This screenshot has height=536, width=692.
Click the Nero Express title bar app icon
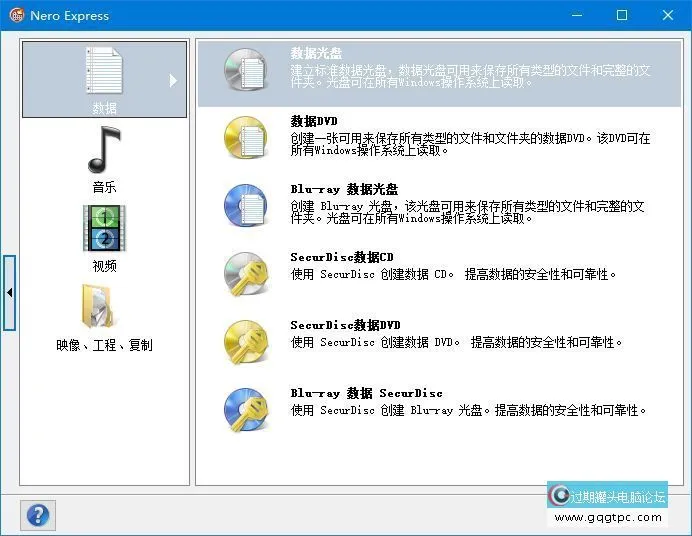pyautogui.click(x=17, y=15)
